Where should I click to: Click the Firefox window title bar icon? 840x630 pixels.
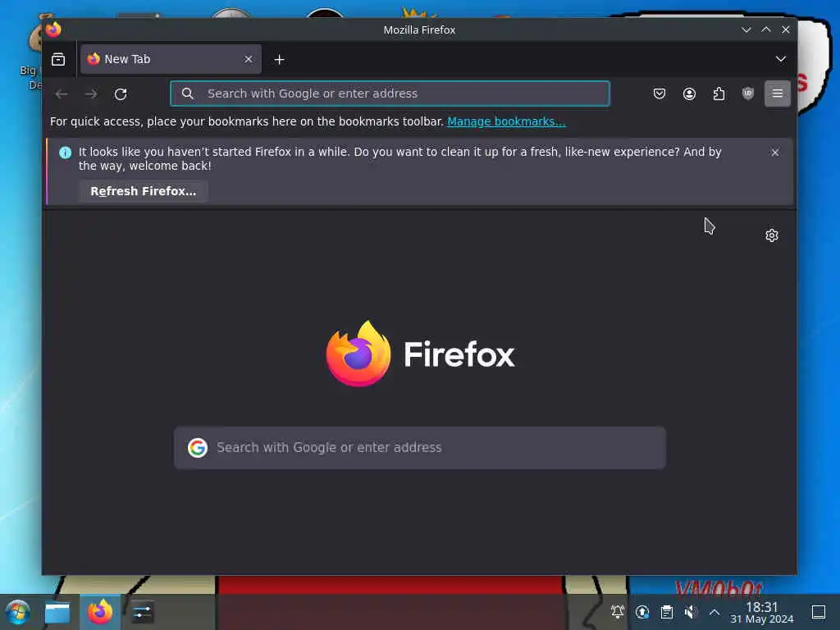point(53,30)
